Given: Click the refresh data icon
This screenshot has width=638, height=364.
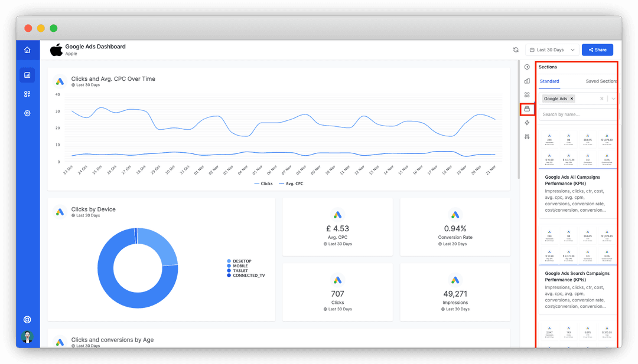Looking at the screenshot, I should (516, 50).
